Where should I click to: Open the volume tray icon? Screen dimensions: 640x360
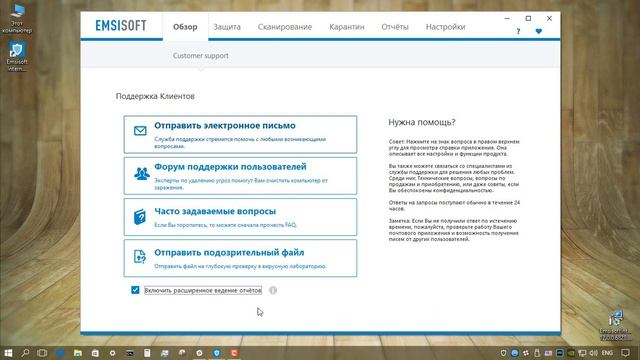click(593, 353)
